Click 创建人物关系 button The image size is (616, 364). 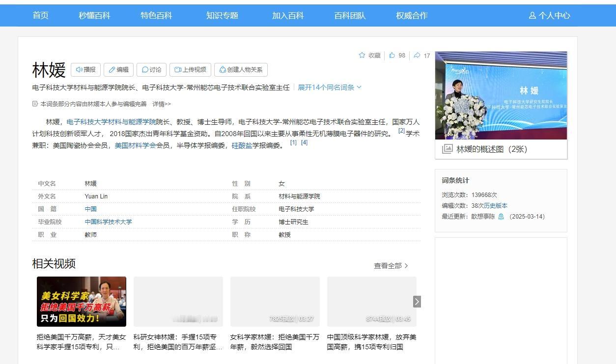[241, 70]
